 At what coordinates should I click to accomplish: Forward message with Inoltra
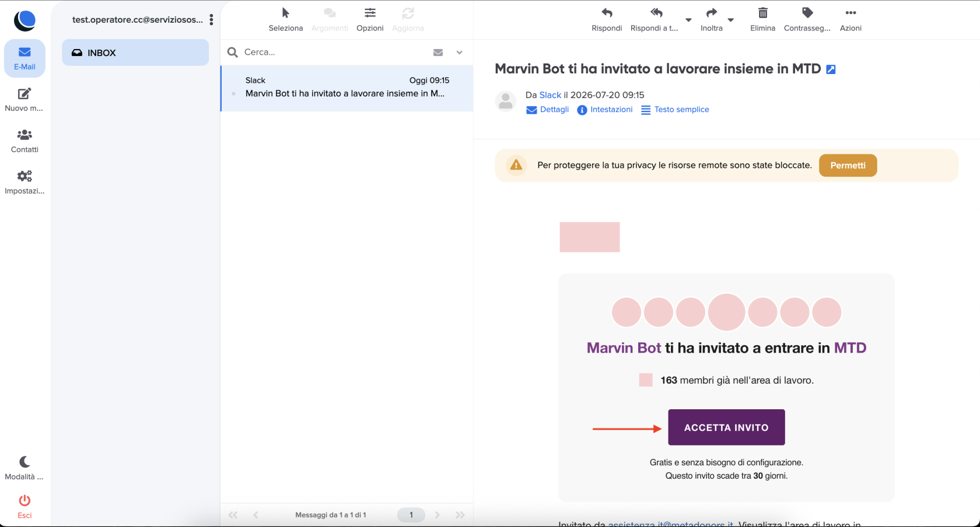pos(712,20)
